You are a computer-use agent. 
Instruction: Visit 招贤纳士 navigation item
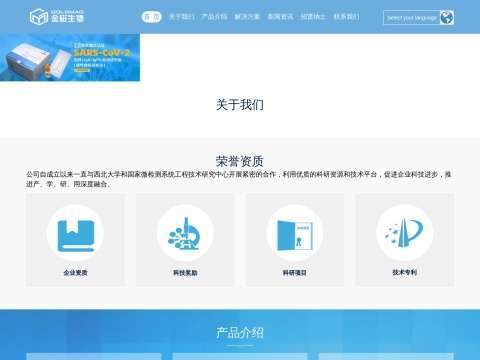point(313,17)
